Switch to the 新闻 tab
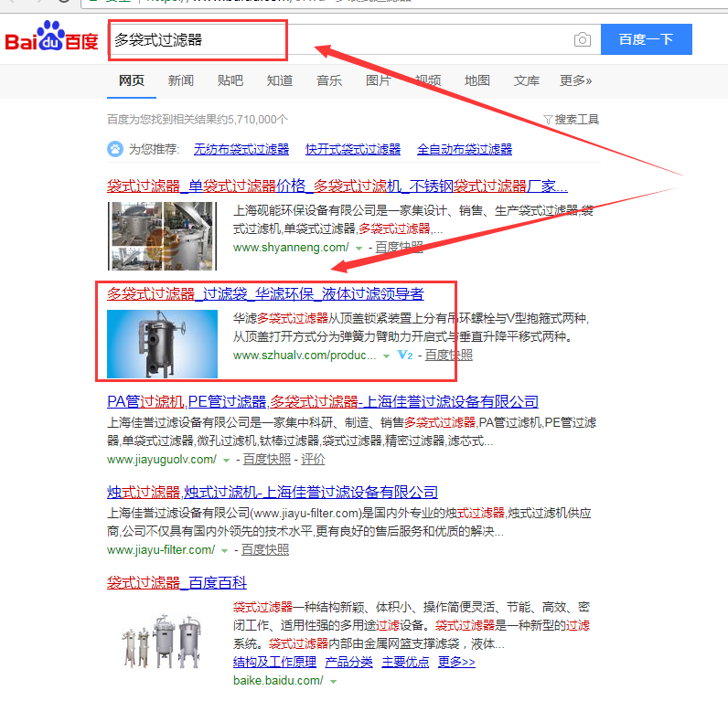This screenshot has height=701, width=728. point(180,80)
